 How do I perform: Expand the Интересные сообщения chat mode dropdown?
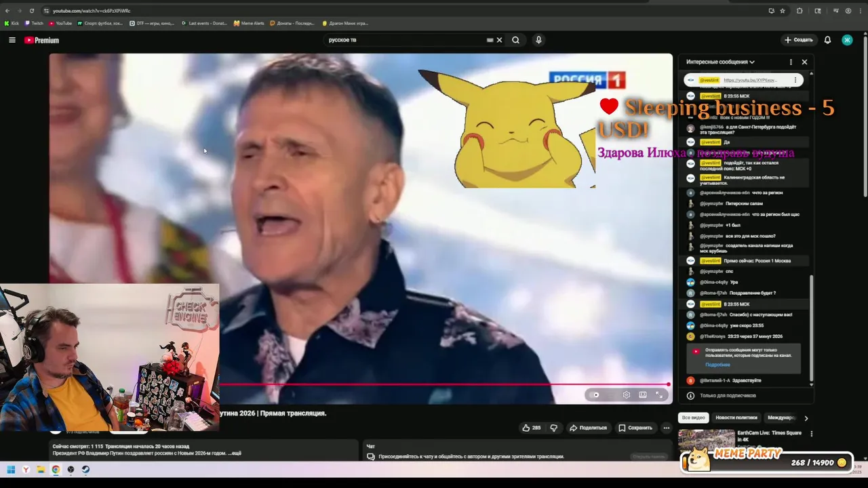pos(720,62)
